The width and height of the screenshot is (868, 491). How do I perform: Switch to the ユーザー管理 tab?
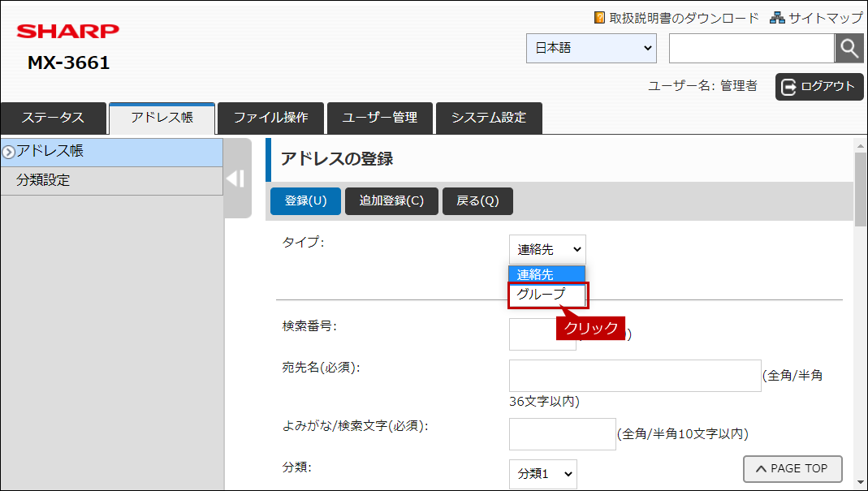pyautogui.click(x=380, y=118)
